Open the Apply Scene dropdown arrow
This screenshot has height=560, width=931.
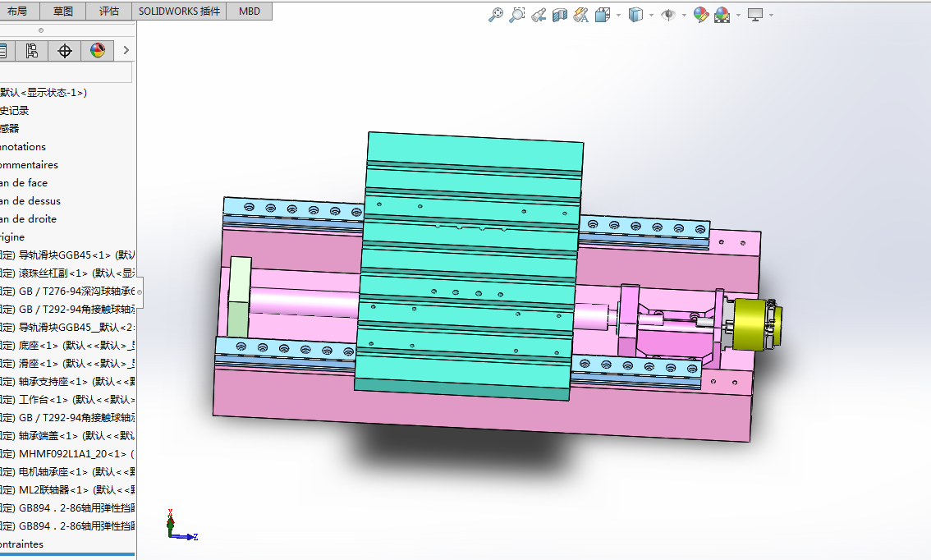point(738,15)
